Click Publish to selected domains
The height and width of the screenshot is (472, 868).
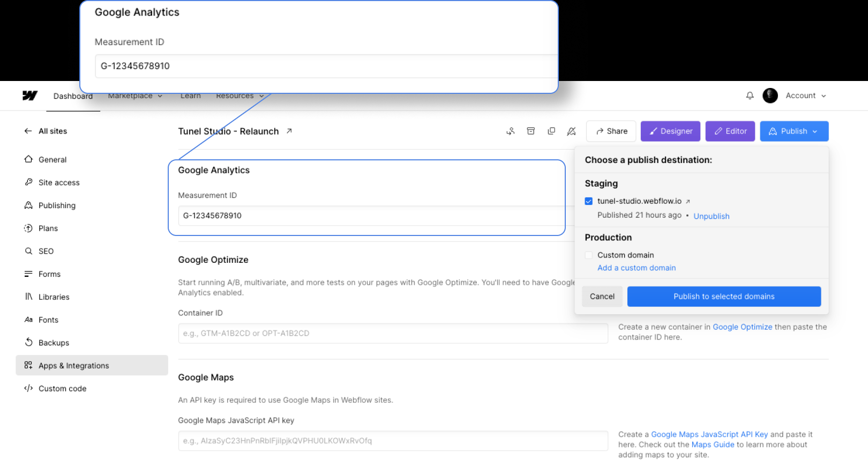[724, 296]
